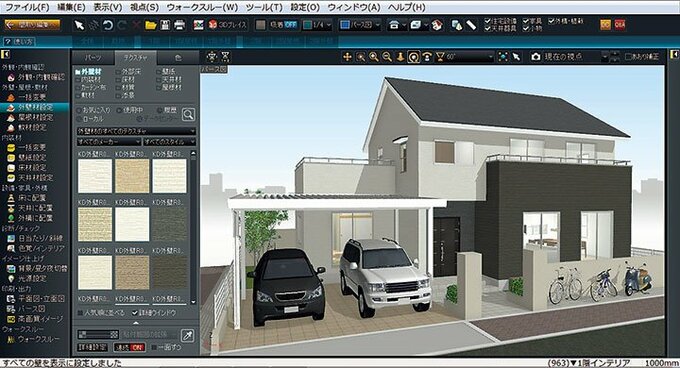
Task: Click the zoom in magnifier icon
Action: click(x=373, y=57)
